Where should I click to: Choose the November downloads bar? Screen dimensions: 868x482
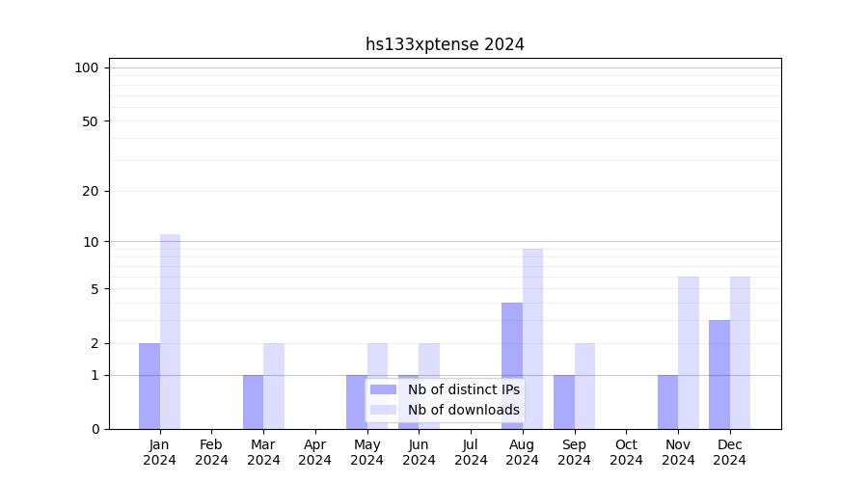pos(689,353)
